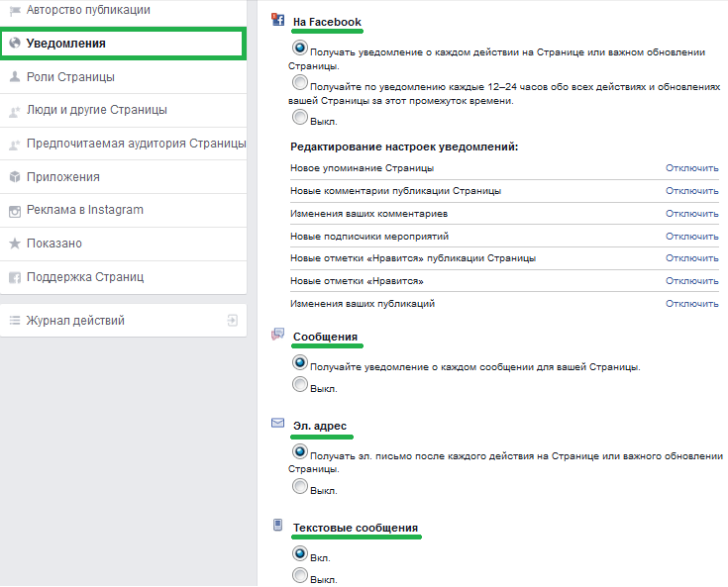
Task: Click the icon beside Люди и другие Страницы
Action: tap(15, 111)
